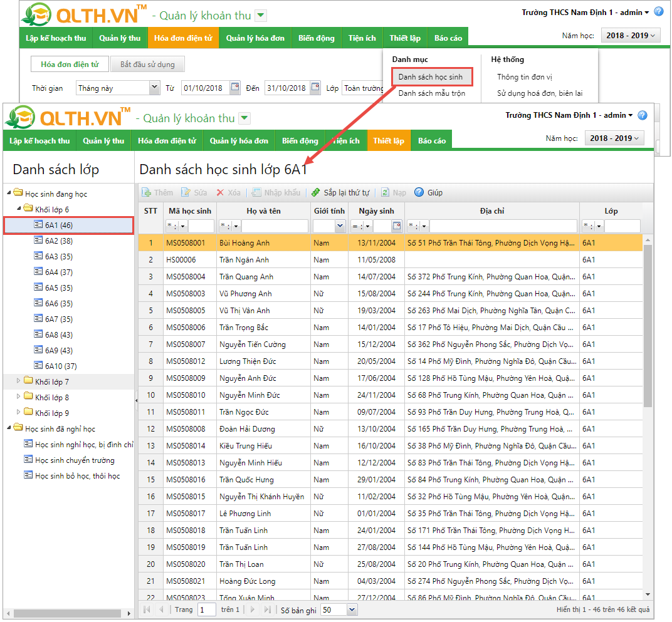Image resolution: width=672 pixels, height=622 pixels.
Task: Open the Giới tính filter dropdown
Action: tap(340, 226)
